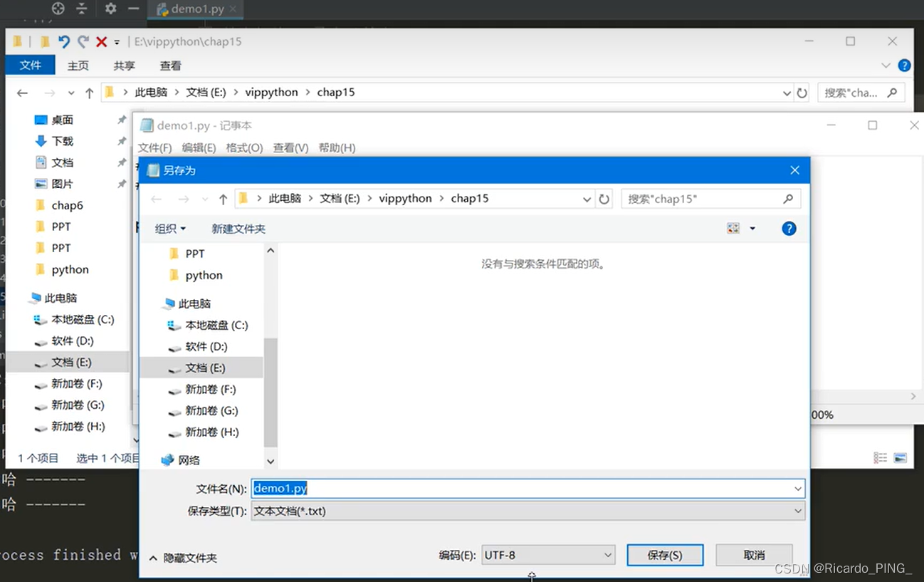Image resolution: width=924 pixels, height=582 pixels.
Task: Switch to the 查看 tab in Explorer ribbon
Action: pos(170,65)
